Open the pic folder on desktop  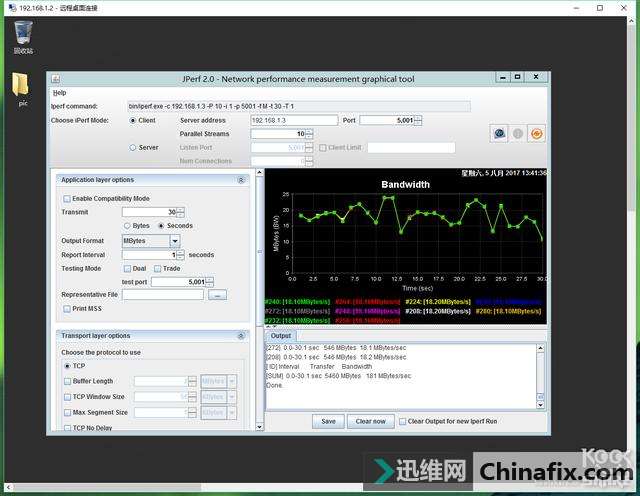[x=21, y=90]
